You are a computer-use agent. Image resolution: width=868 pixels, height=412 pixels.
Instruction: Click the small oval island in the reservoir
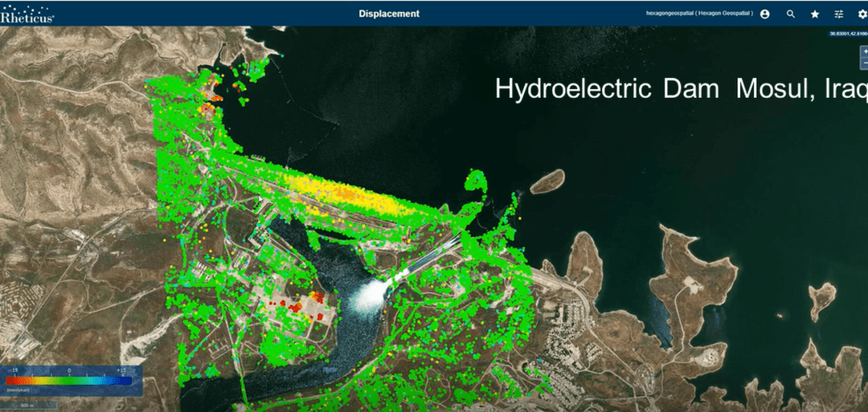(547, 182)
